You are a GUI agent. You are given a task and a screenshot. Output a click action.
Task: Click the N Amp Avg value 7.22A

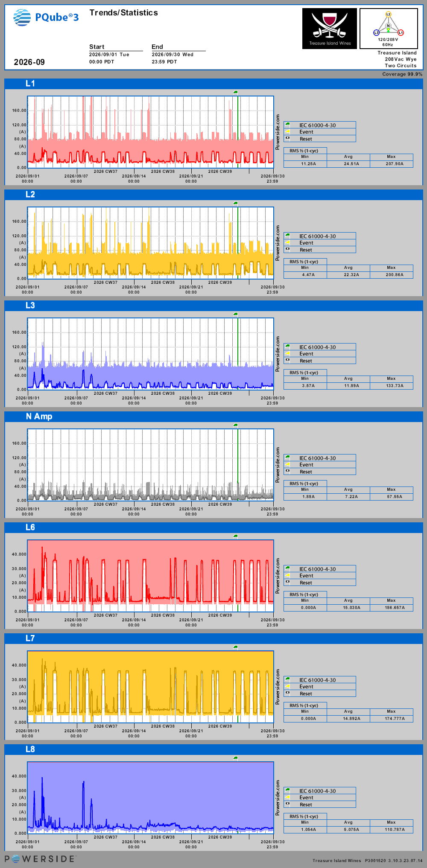[x=351, y=497]
